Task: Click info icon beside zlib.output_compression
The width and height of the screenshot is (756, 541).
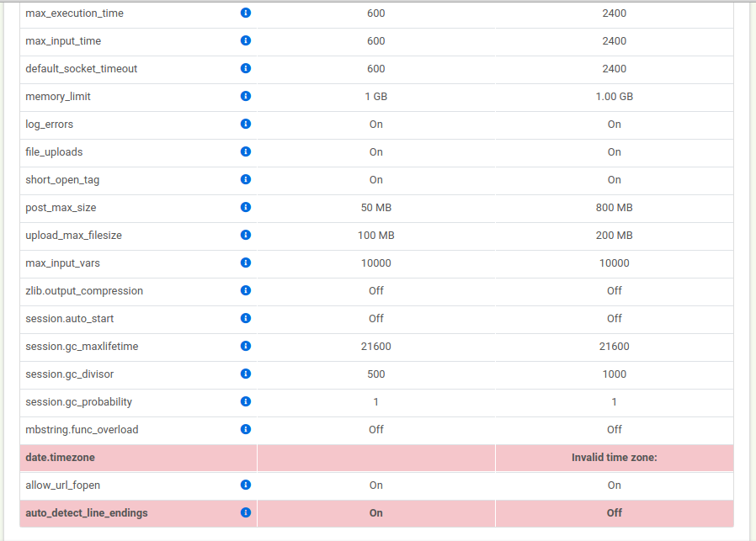Action: tap(246, 290)
